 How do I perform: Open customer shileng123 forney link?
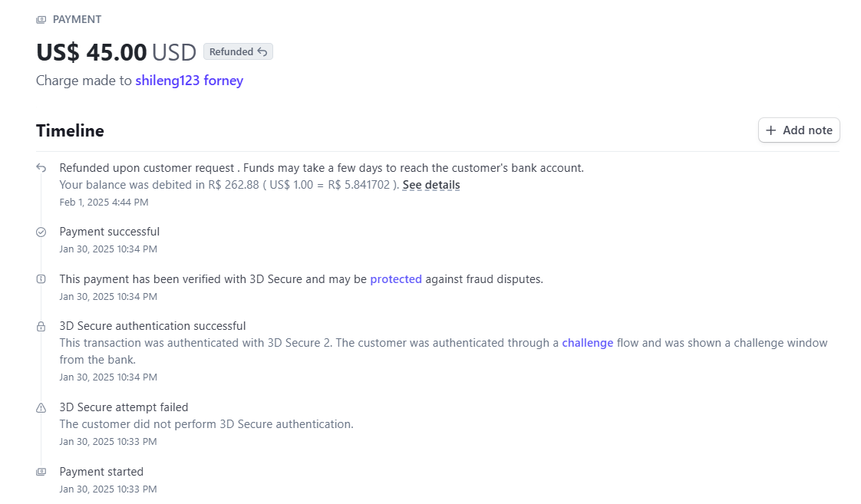click(x=190, y=81)
